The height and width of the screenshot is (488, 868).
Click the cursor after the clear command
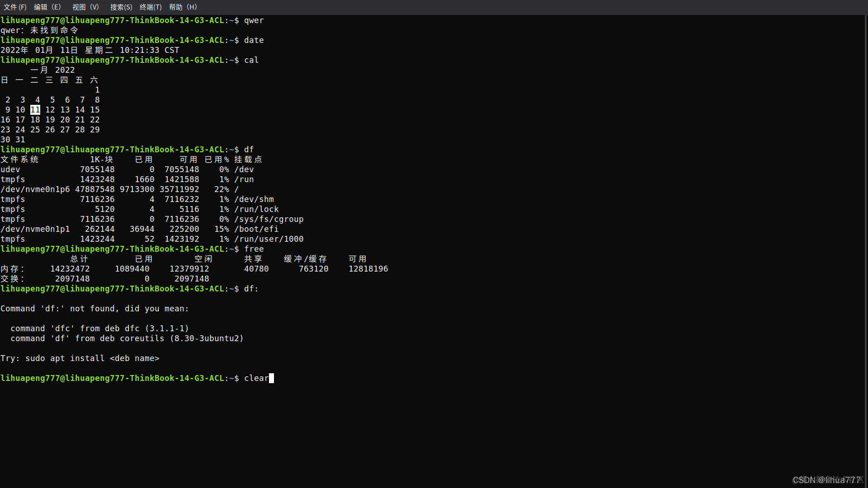point(271,378)
